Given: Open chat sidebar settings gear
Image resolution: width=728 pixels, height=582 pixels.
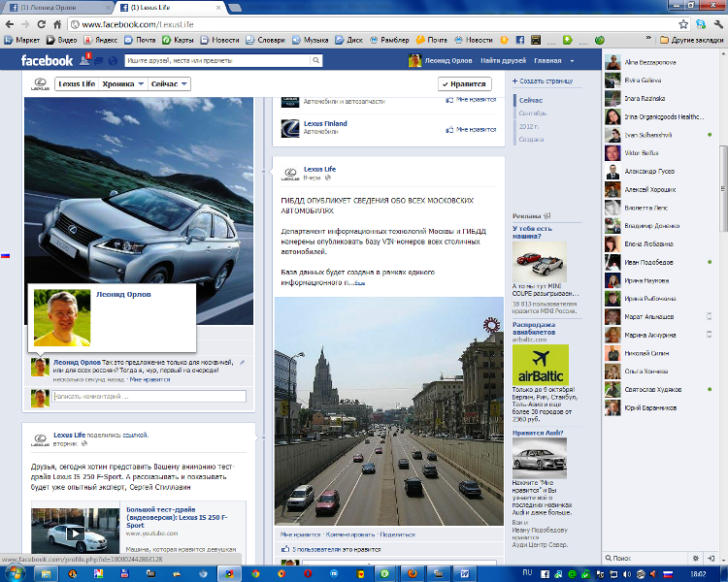Looking at the screenshot, I should (x=696, y=558).
